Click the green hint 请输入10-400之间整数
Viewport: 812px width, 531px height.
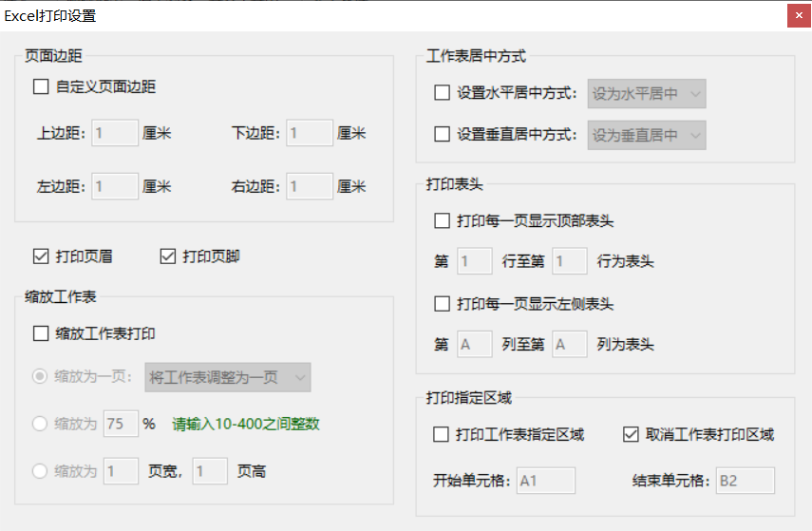point(246,424)
